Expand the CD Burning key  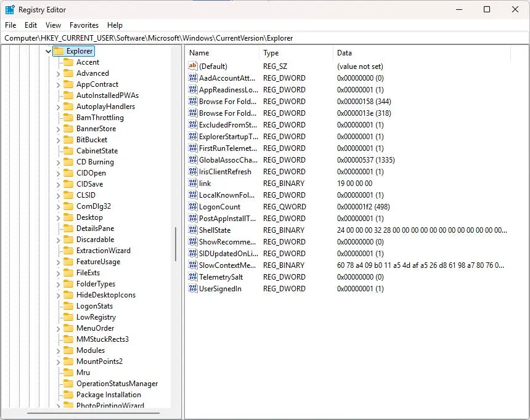pos(58,163)
